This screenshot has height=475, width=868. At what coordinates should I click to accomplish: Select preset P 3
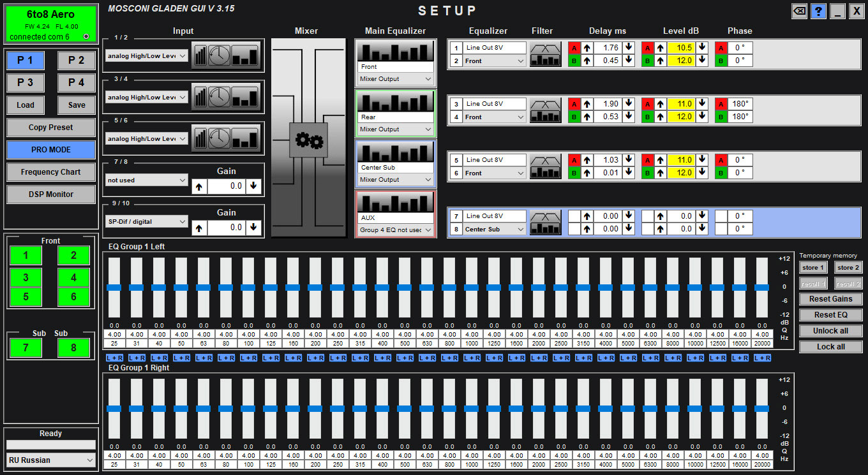[x=26, y=83]
